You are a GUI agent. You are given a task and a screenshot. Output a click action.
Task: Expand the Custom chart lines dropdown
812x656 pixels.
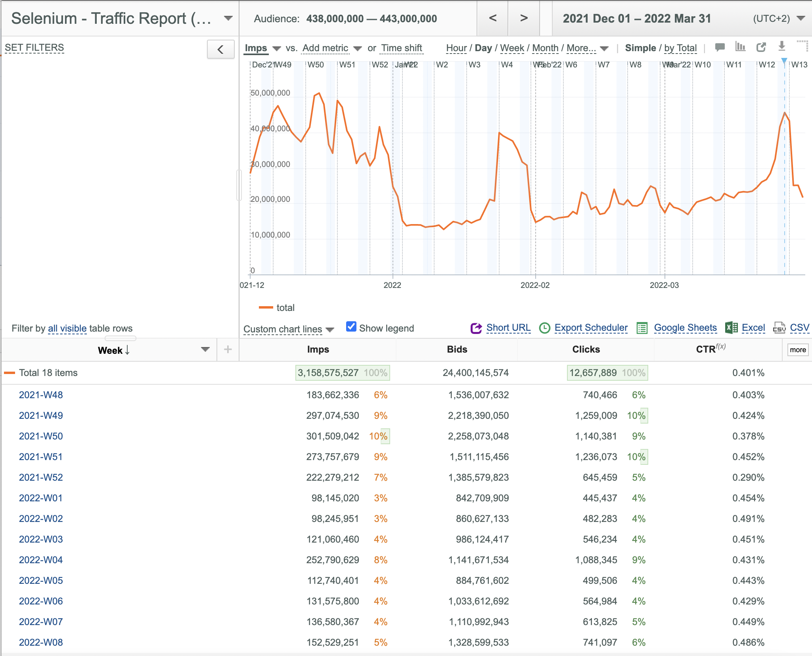(x=289, y=329)
